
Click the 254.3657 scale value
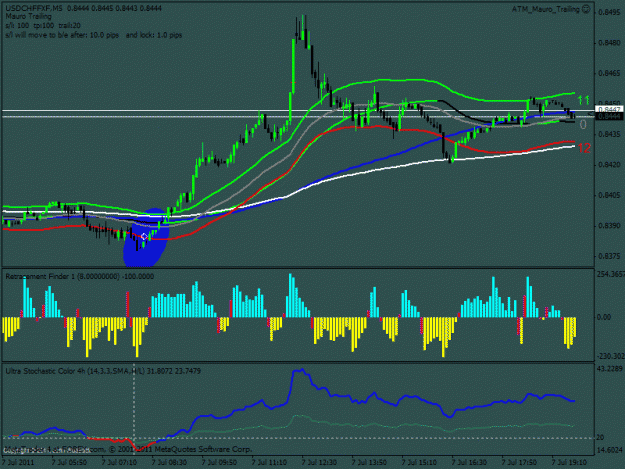click(x=610, y=274)
